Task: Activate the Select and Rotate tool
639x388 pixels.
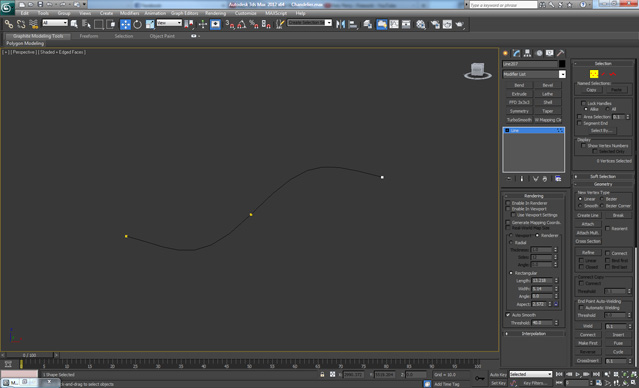Action: pyautogui.click(x=138, y=24)
